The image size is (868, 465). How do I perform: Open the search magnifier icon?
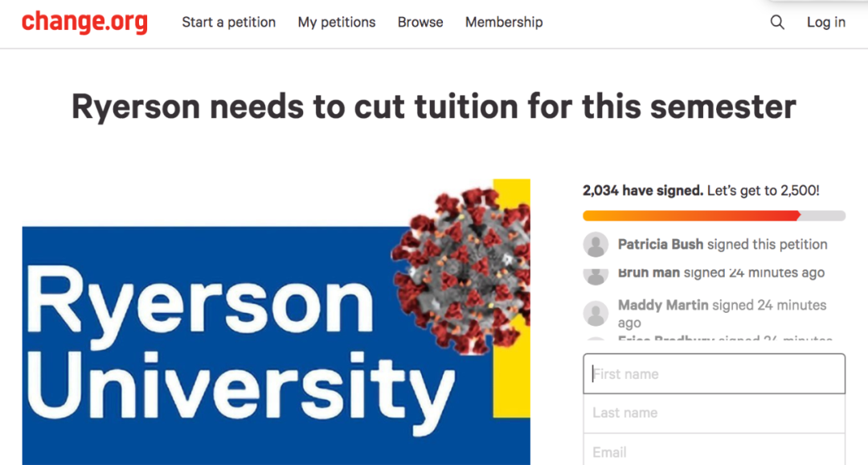click(777, 23)
